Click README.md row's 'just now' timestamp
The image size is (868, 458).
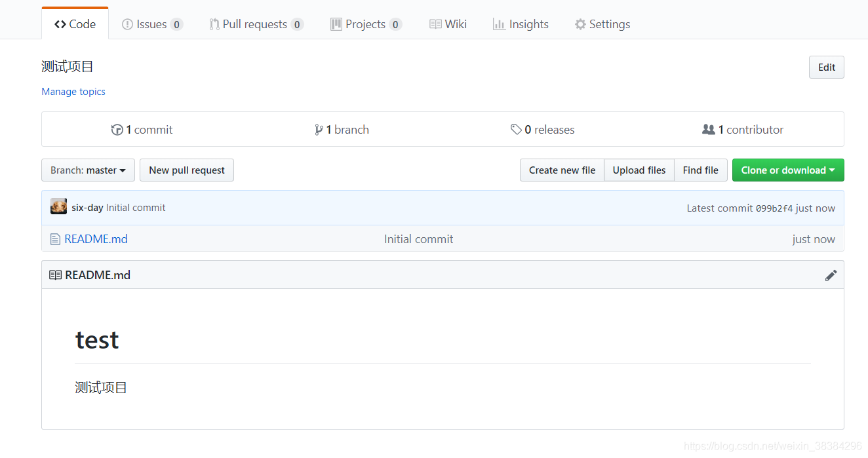(814, 239)
